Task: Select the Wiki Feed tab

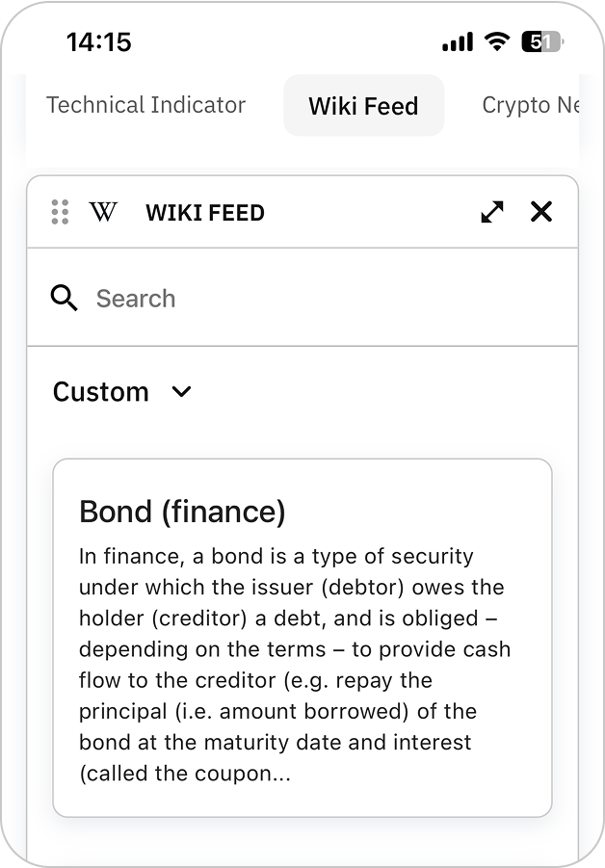Action: click(x=363, y=106)
